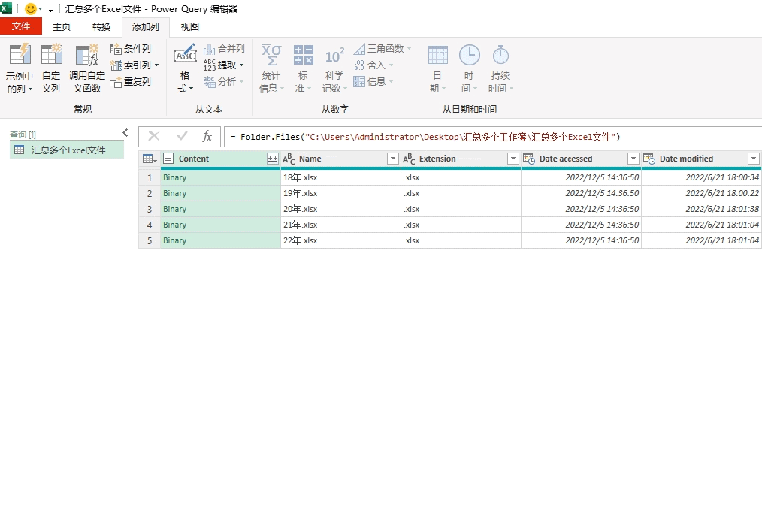762x532 pixels.
Task: Open 时间 time column tool
Action: [x=469, y=68]
